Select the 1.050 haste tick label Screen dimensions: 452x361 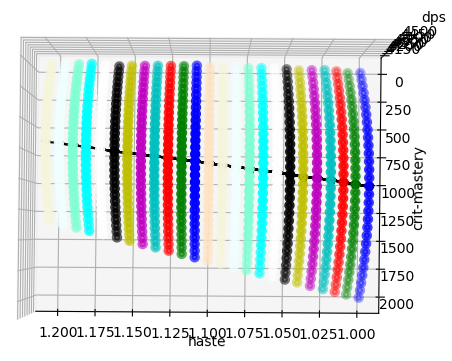tap(282, 334)
